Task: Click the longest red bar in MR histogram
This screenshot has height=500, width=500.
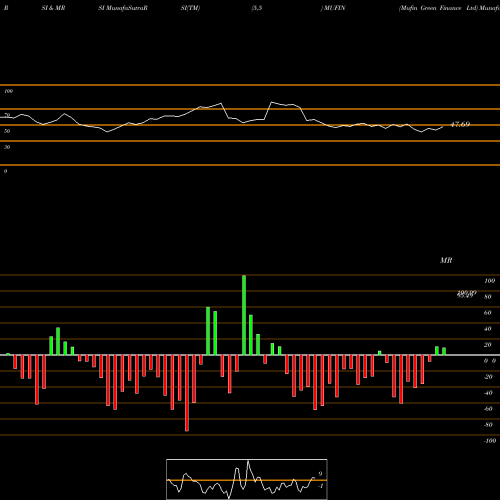Action: pos(187,393)
